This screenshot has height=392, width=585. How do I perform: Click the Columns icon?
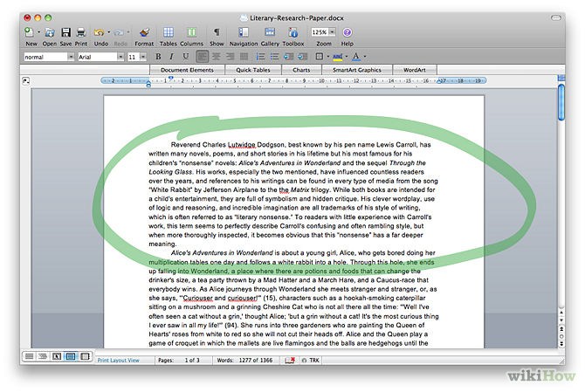(x=191, y=32)
